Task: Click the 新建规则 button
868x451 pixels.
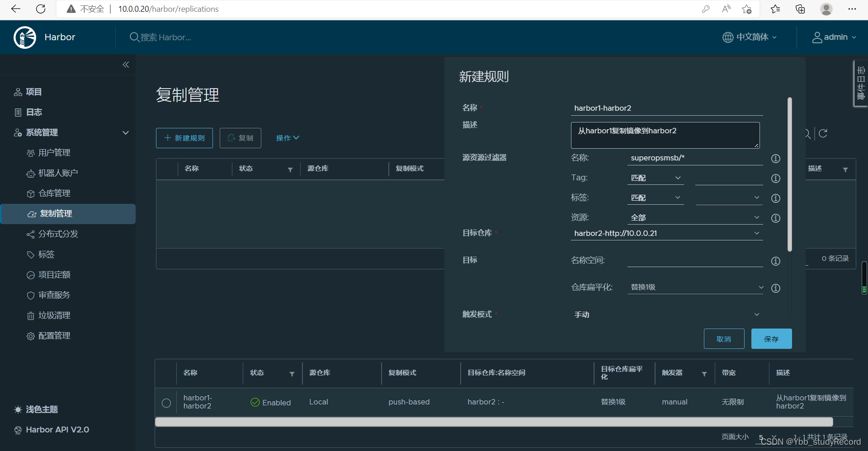Action: click(x=184, y=138)
